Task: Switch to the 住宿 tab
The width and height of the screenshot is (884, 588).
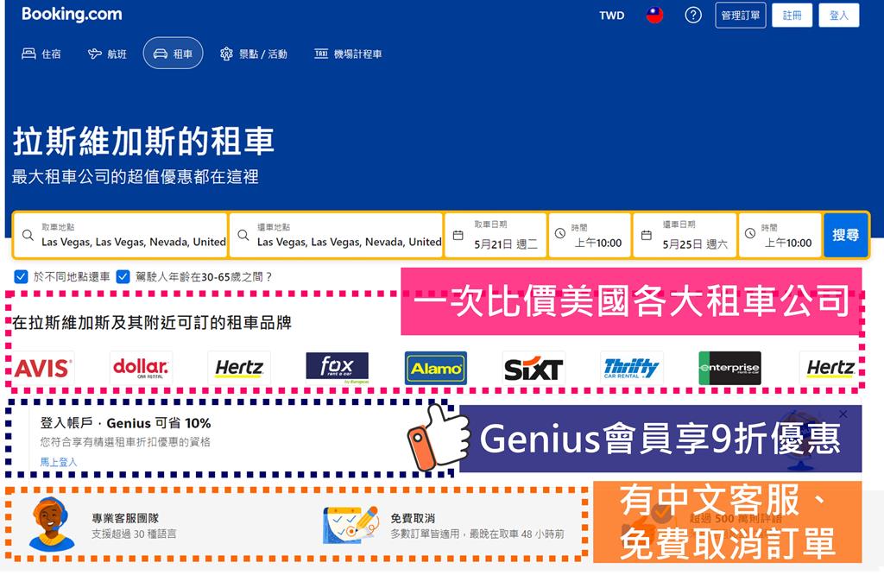Action: pos(41,54)
